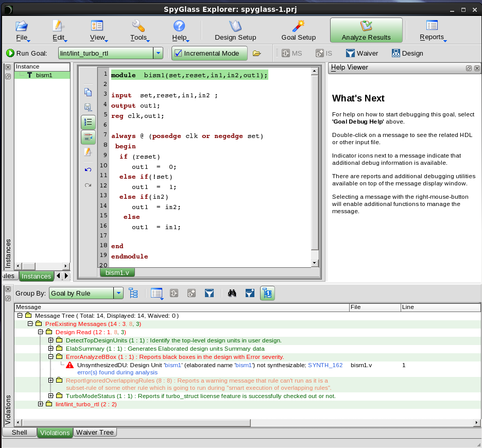482x448 pixels.
Task: Go to Design Setup stage
Action: (x=235, y=31)
